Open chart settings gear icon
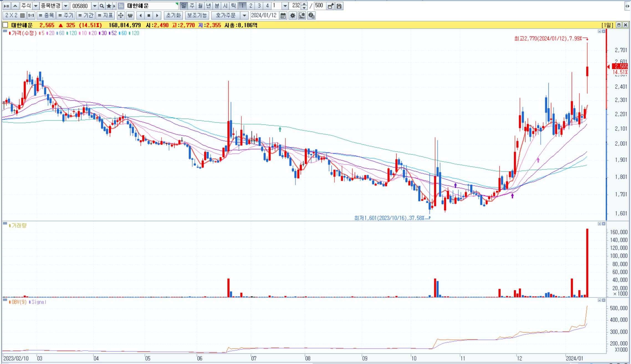Viewport: 631px width, 364px height. 292,16
